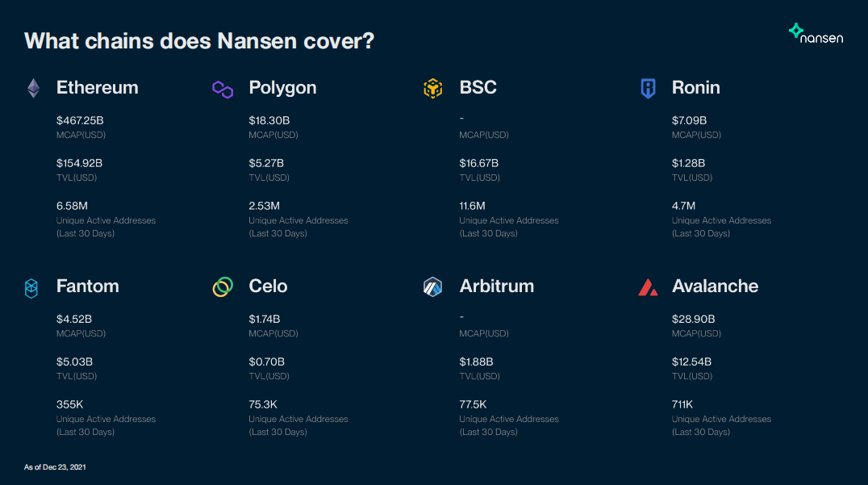Click Ethereum's $467.25B market cap value
Viewport: 868px width, 485px height.
point(80,120)
